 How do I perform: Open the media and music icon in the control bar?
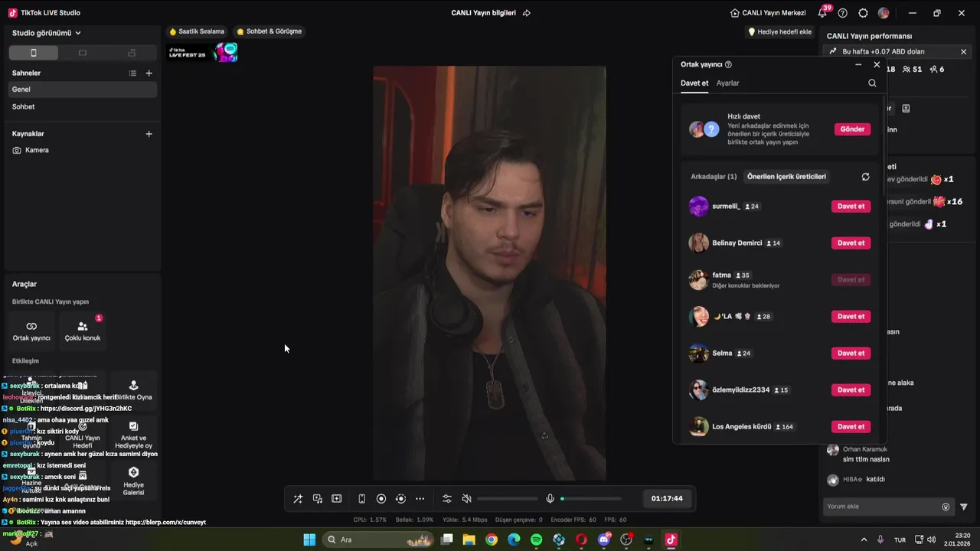[318, 499]
